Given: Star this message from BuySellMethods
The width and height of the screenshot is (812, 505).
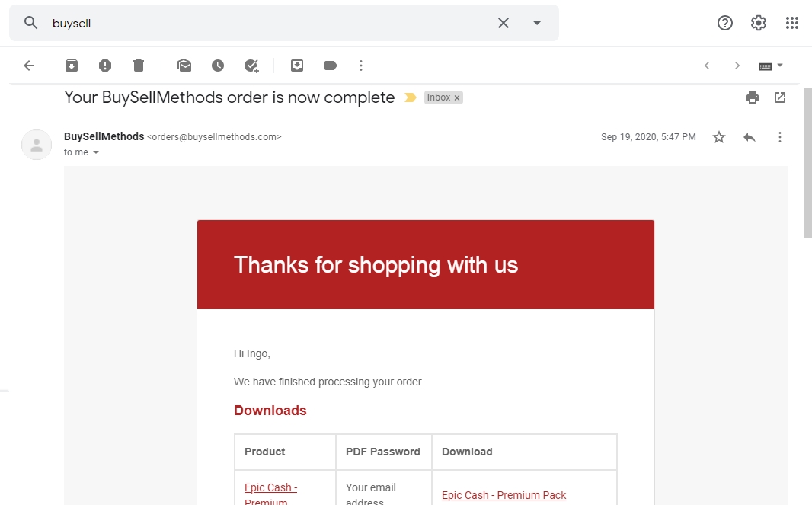Looking at the screenshot, I should pyautogui.click(x=718, y=137).
